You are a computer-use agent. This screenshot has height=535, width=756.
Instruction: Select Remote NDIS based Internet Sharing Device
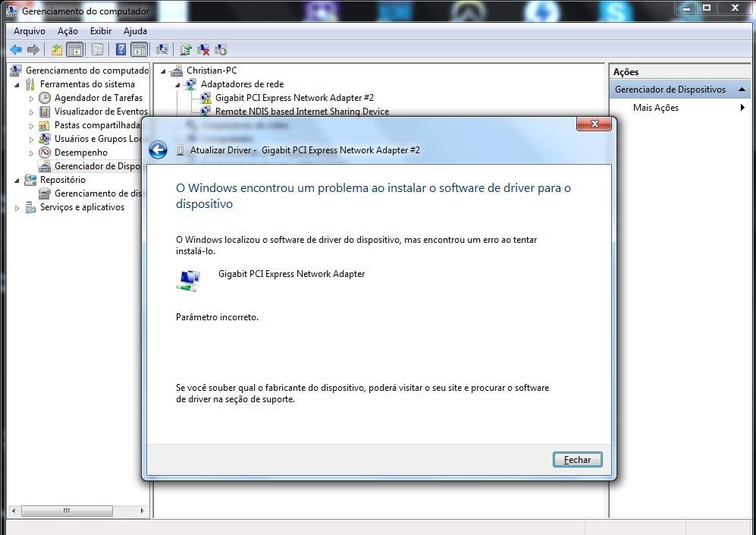coord(302,111)
